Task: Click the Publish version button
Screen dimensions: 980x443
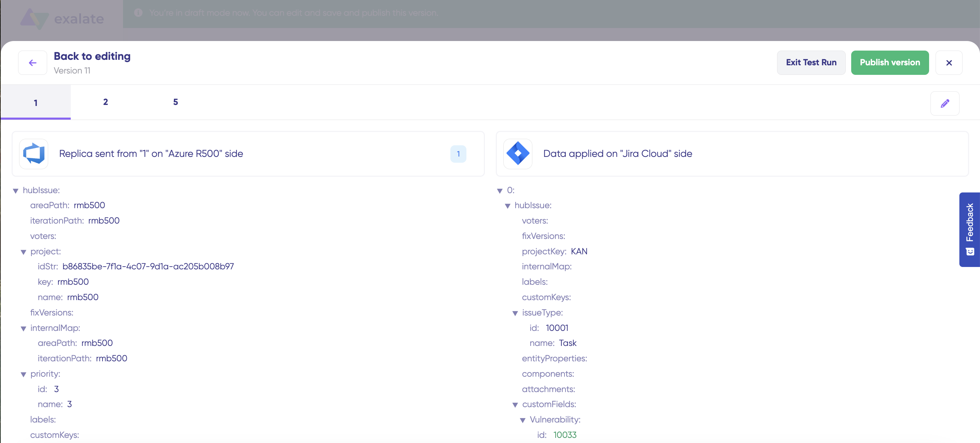Action: [889, 63]
